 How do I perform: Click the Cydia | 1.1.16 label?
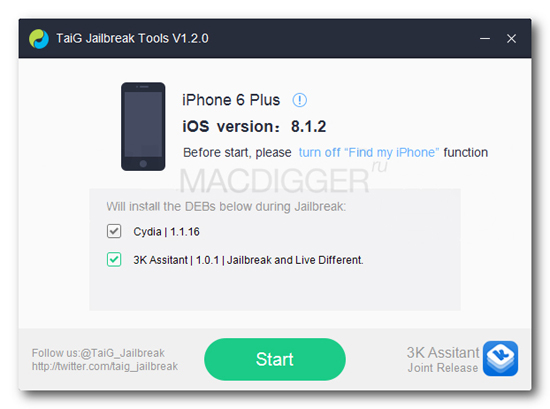[166, 232]
